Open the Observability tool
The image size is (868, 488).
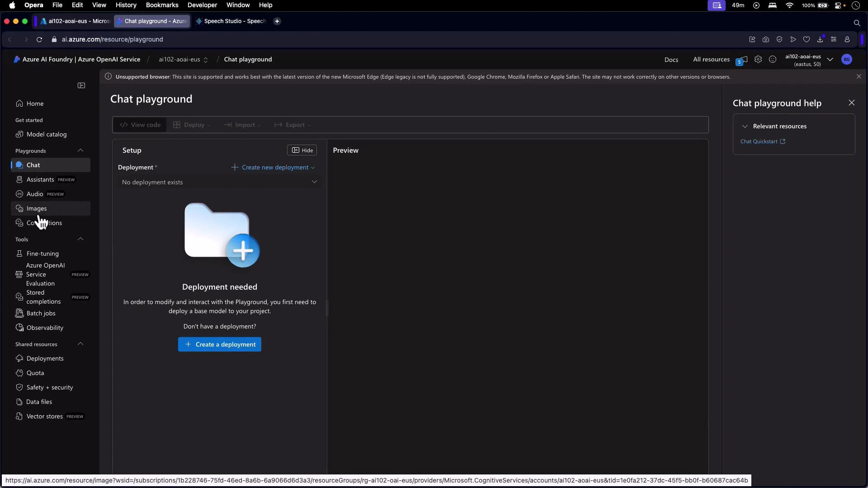45,328
